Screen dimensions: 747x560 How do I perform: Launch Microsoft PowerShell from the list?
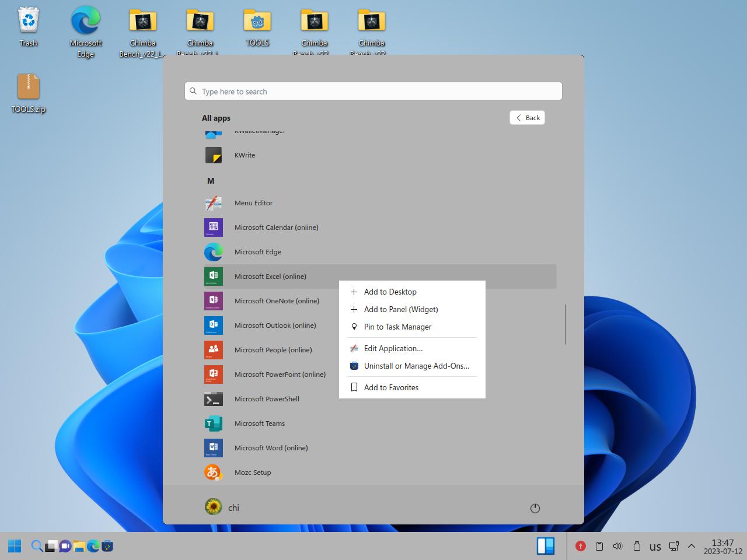tap(266, 399)
